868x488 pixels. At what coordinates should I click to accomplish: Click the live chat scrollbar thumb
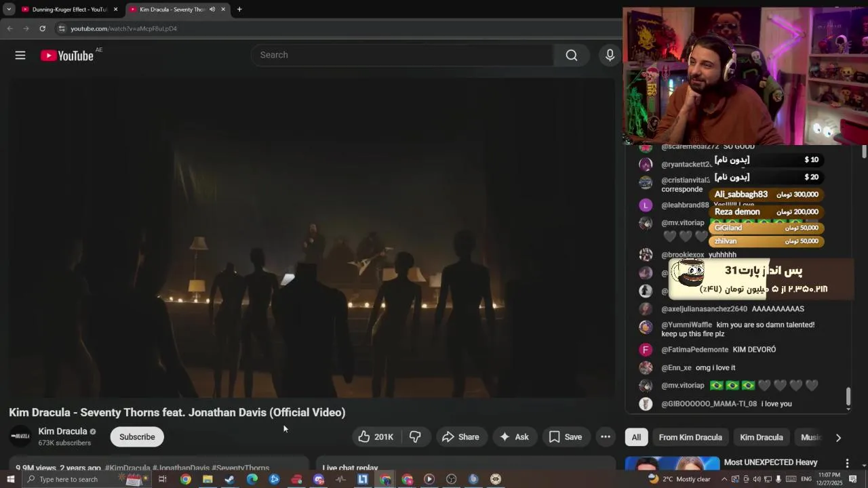pos(848,397)
